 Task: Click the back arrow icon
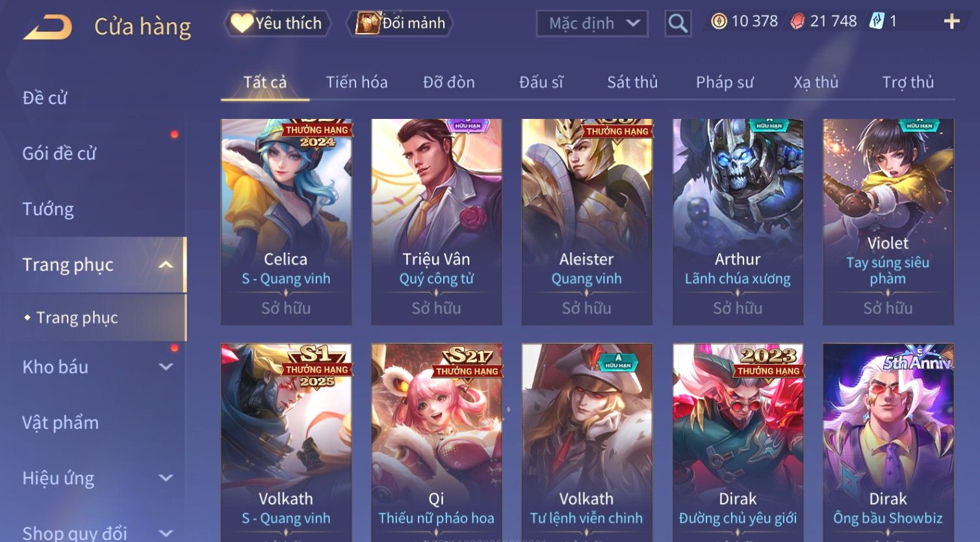pos(47,27)
